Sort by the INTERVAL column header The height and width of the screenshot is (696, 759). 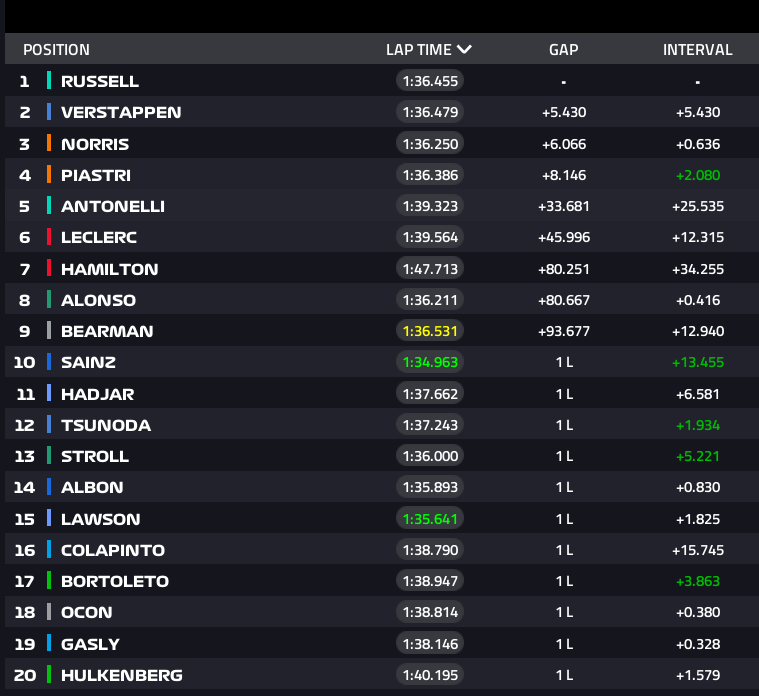tap(697, 49)
